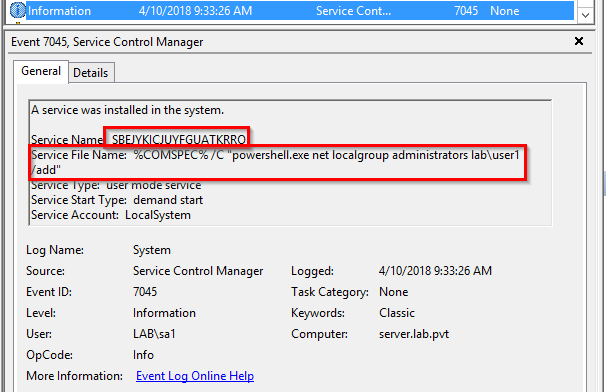
Task: Click the 7045 event ID cell in the list row
Action: (x=466, y=11)
